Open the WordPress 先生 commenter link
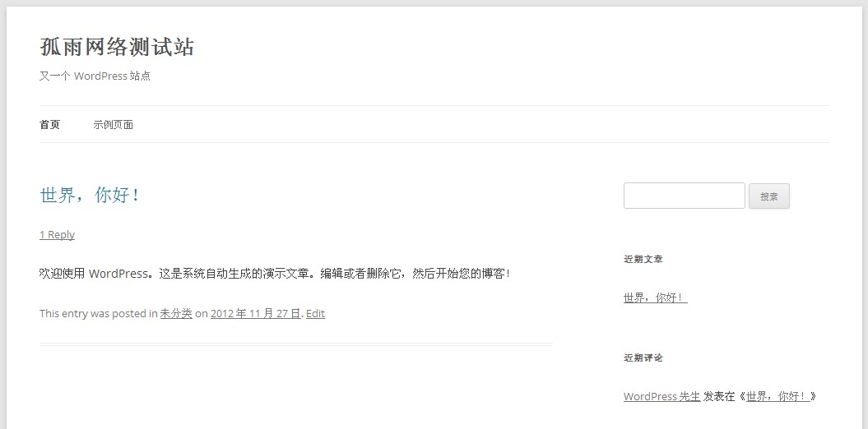Viewport: 868px width, 429px height. [661, 396]
